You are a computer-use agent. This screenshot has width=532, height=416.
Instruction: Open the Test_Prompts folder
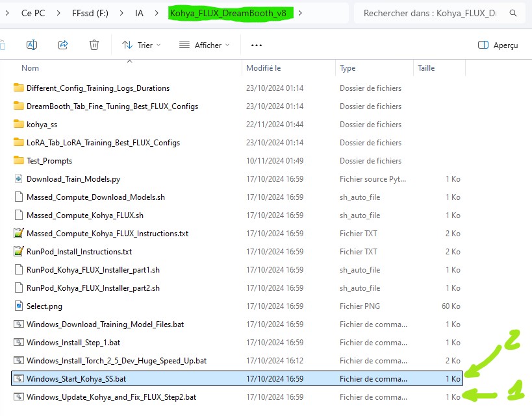pyautogui.click(x=51, y=160)
